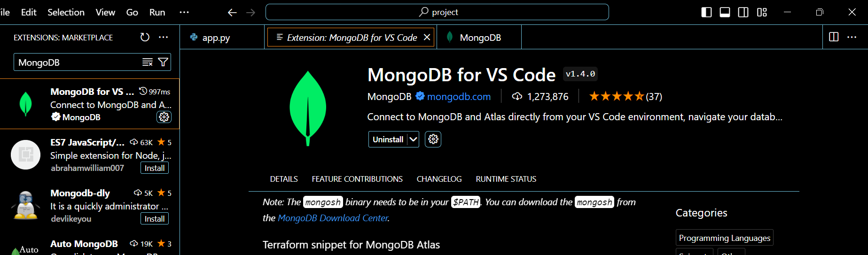Screen dimensions: 868x255
Task: Open editor more actions ellipsis
Action: pyautogui.click(x=852, y=37)
